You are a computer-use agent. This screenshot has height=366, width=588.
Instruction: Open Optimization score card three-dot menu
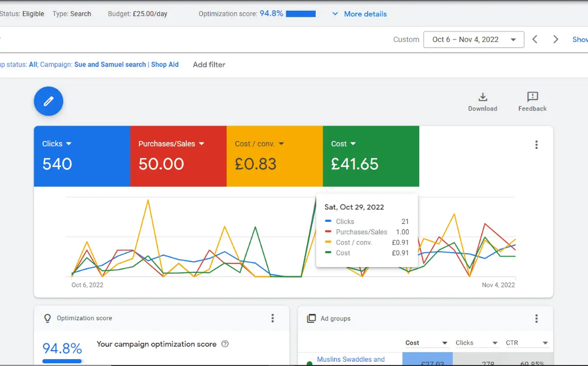pos(272,318)
